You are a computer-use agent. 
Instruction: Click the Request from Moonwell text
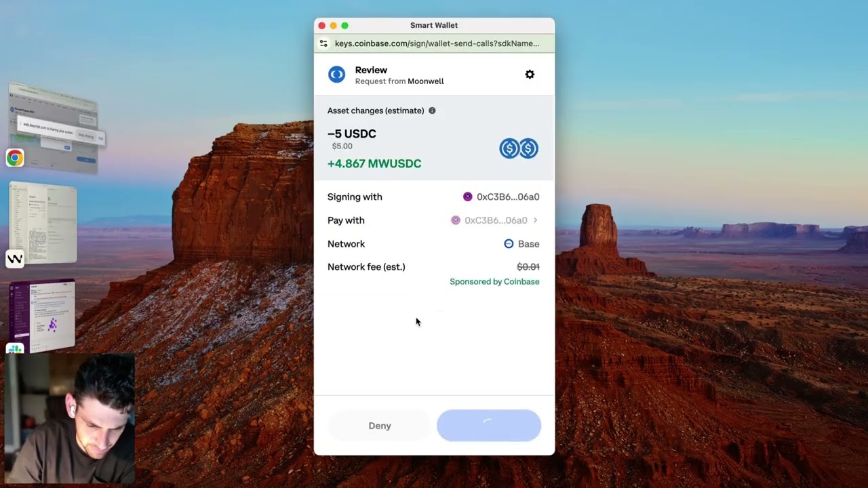click(x=399, y=81)
